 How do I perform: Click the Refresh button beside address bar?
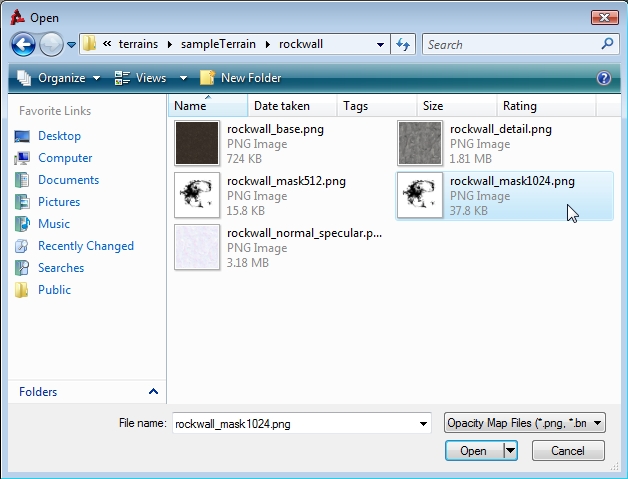click(403, 44)
